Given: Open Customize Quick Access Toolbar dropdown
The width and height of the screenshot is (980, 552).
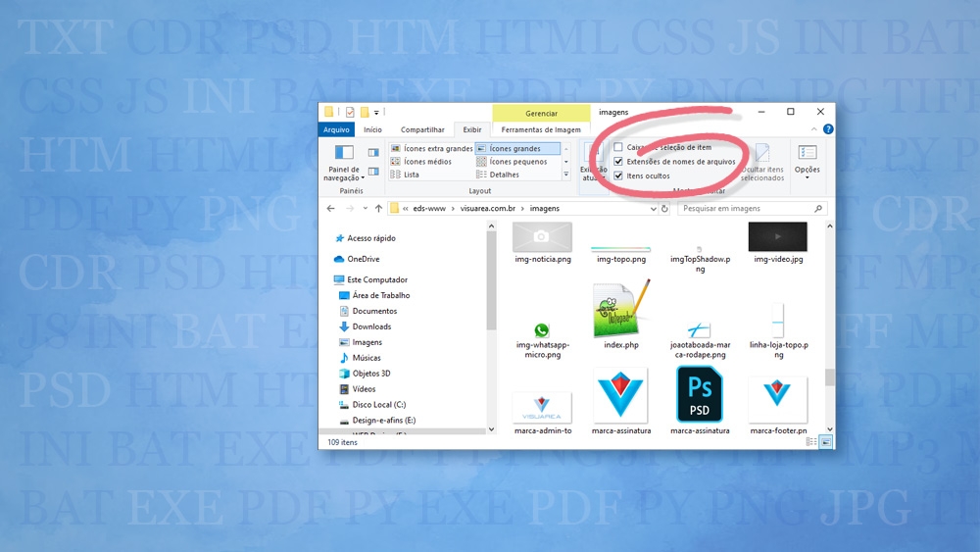Looking at the screenshot, I should click(375, 112).
